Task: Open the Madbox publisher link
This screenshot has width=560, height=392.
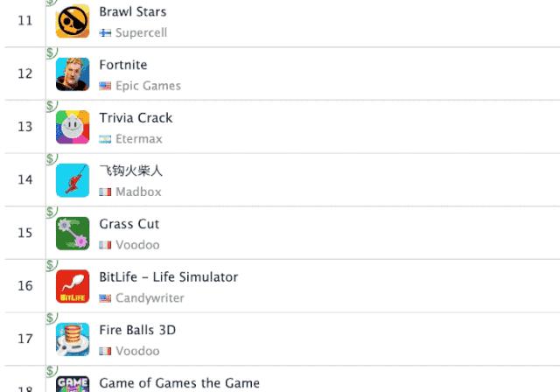Action: point(138,192)
